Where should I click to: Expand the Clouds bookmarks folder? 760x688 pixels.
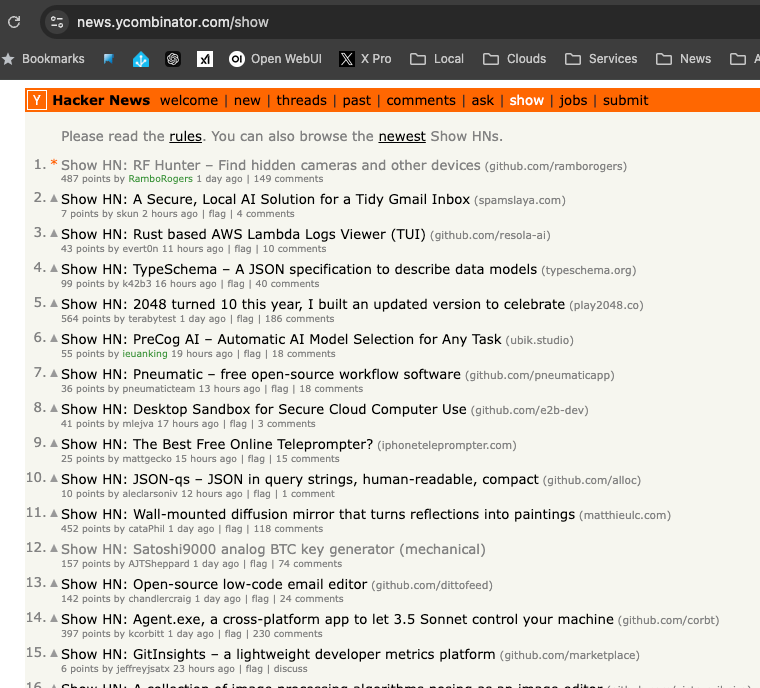pyautogui.click(x=514, y=59)
